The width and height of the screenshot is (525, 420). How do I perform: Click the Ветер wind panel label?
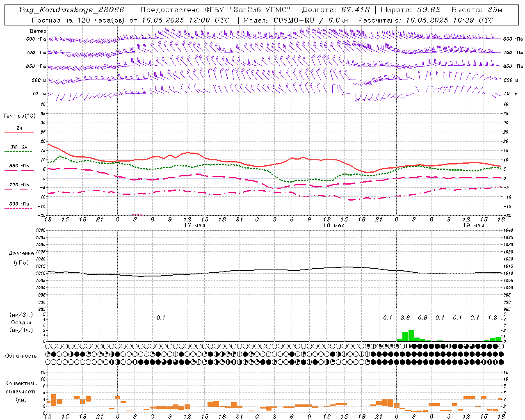coord(38,31)
